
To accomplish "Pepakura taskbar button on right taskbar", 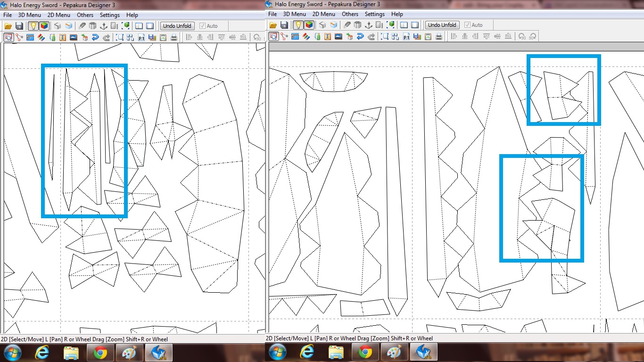I will point(424,352).
